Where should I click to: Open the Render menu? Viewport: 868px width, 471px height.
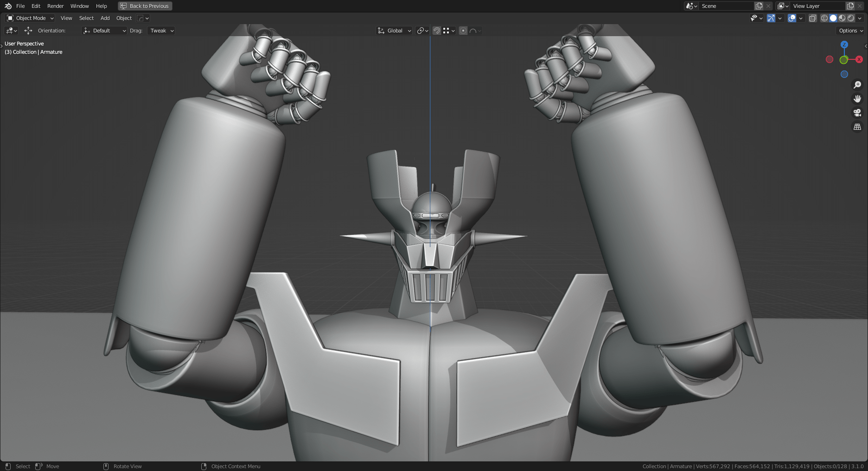55,6
